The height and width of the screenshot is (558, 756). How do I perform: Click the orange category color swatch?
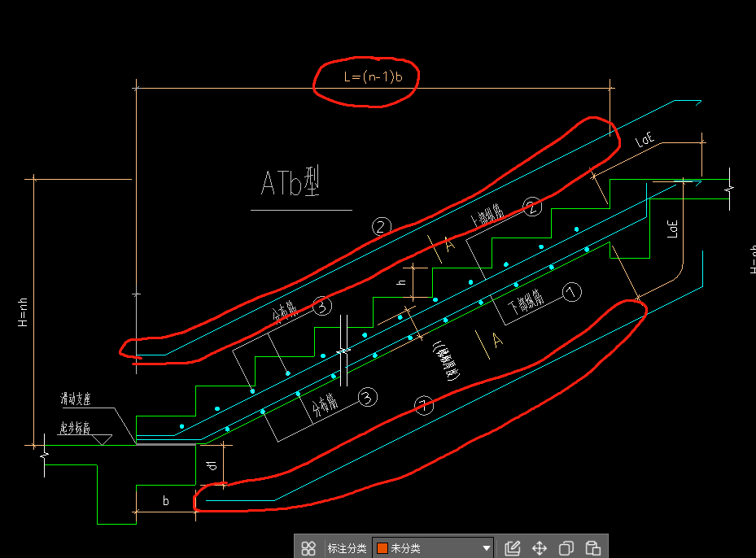pos(382,548)
